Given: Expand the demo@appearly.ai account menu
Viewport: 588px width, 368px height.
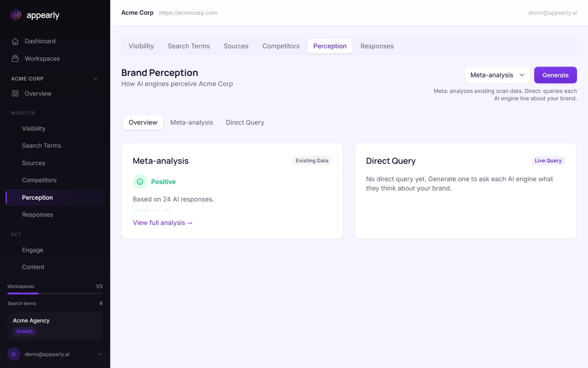Looking at the screenshot, I should pos(100,354).
